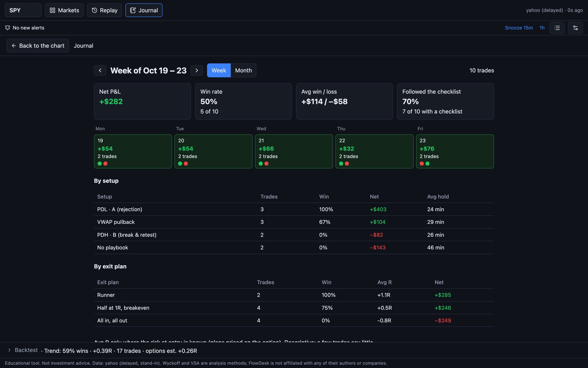Click the Avg hold column header

tap(438, 197)
